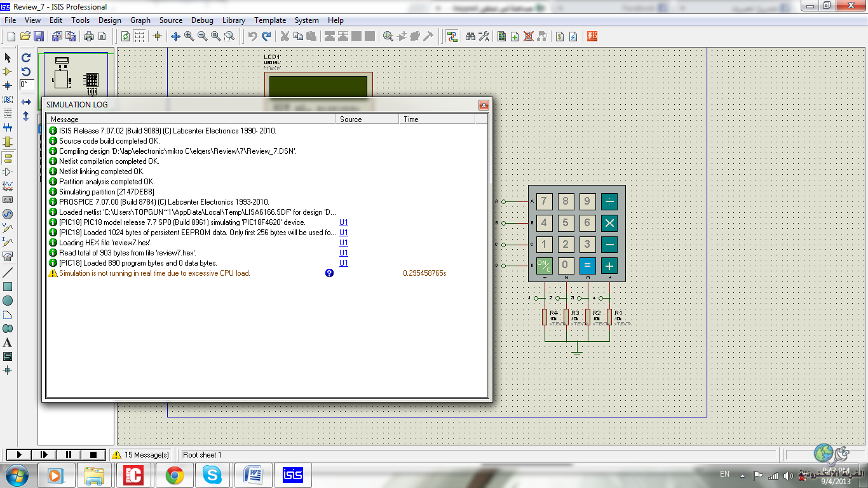Image resolution: width=868 pixels, height=488 pixels.
Task: Transfer netlist to ARES
Action: (592, 36)
